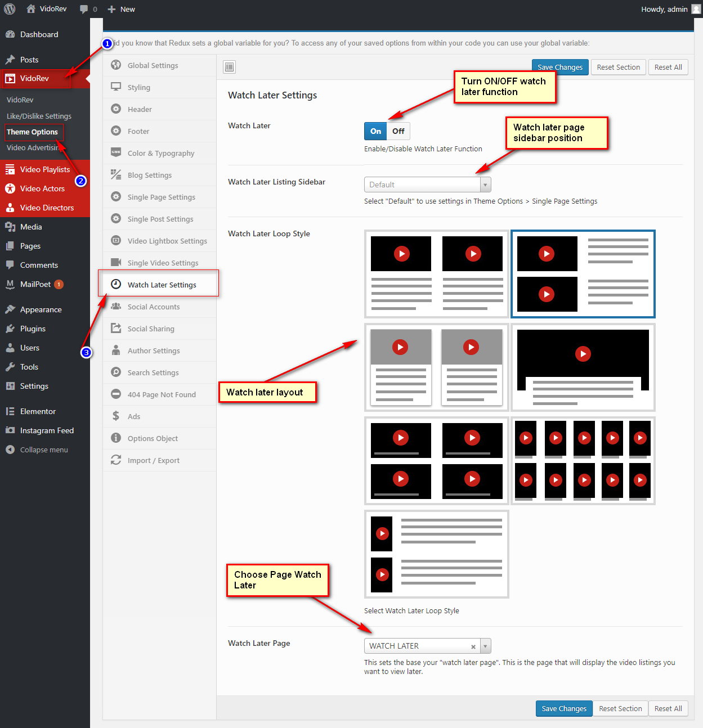Click the Global Settings globe icon

click(116, 65)
